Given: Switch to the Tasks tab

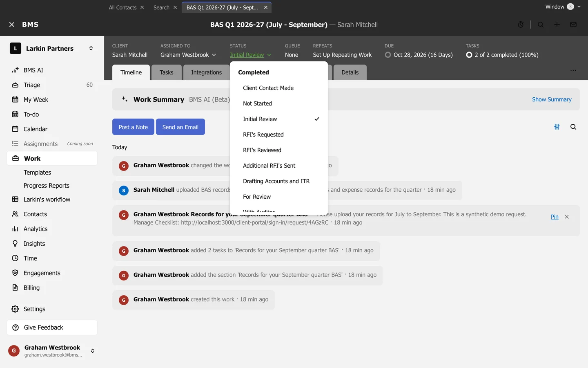Looking at the screenshot, I should coord(167,72).
